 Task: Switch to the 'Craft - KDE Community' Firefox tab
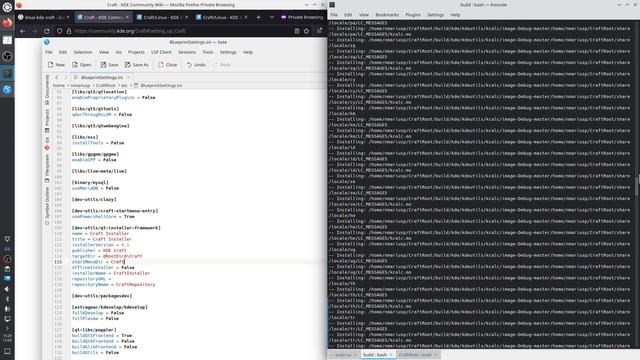click(103, 17)
